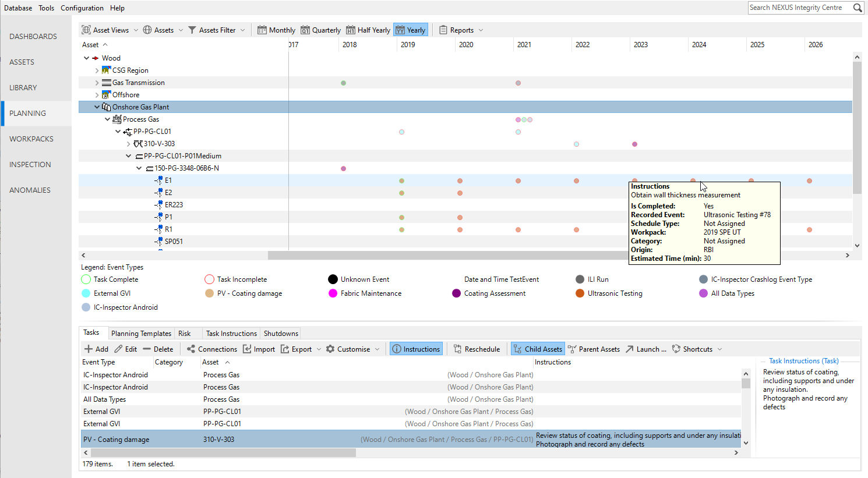Open the Assets Filter funnel icon
868x478 pixels.
(x=192, y=30)
